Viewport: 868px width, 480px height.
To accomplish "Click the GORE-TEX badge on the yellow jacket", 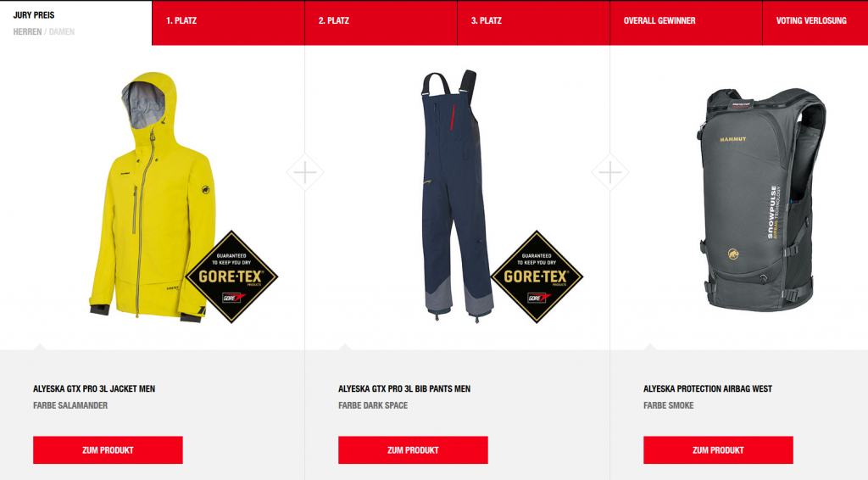I will (x=231, y=276).
